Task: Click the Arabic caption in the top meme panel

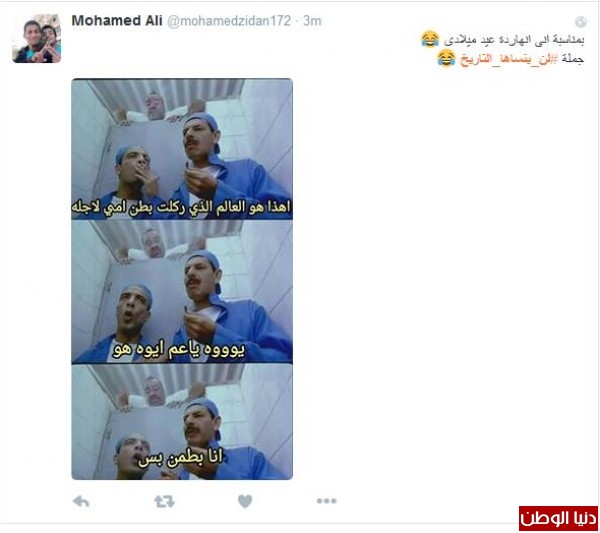Action: (x=181, y=207)
